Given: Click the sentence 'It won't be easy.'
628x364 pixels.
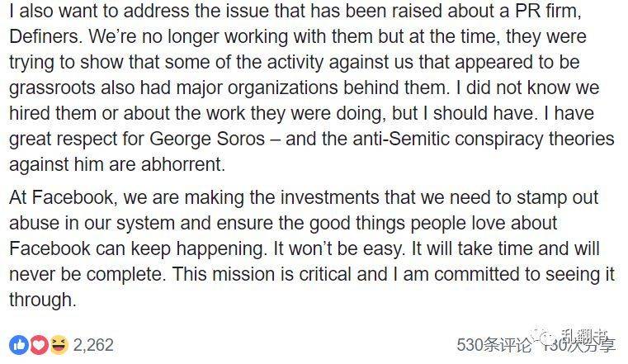Looking at the screenshot, I should pyautogui.click(x=339, y=249).
